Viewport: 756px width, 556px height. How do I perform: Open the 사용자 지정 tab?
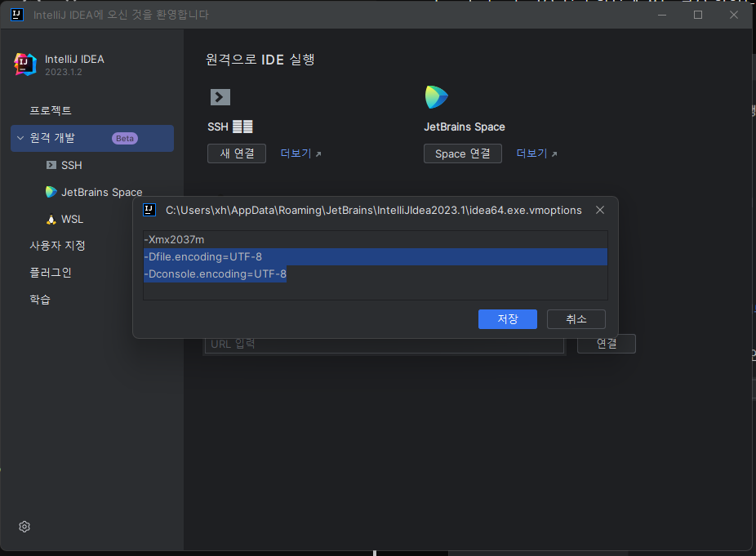[x=57, y=246]
